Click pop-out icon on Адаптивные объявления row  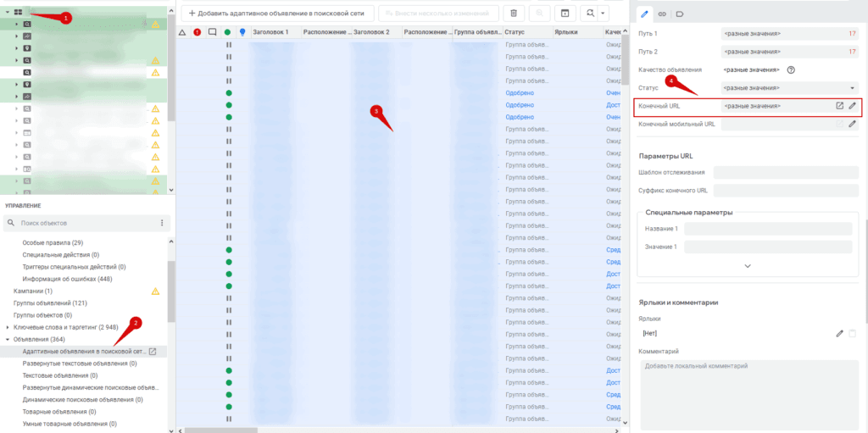coord(153,352)
